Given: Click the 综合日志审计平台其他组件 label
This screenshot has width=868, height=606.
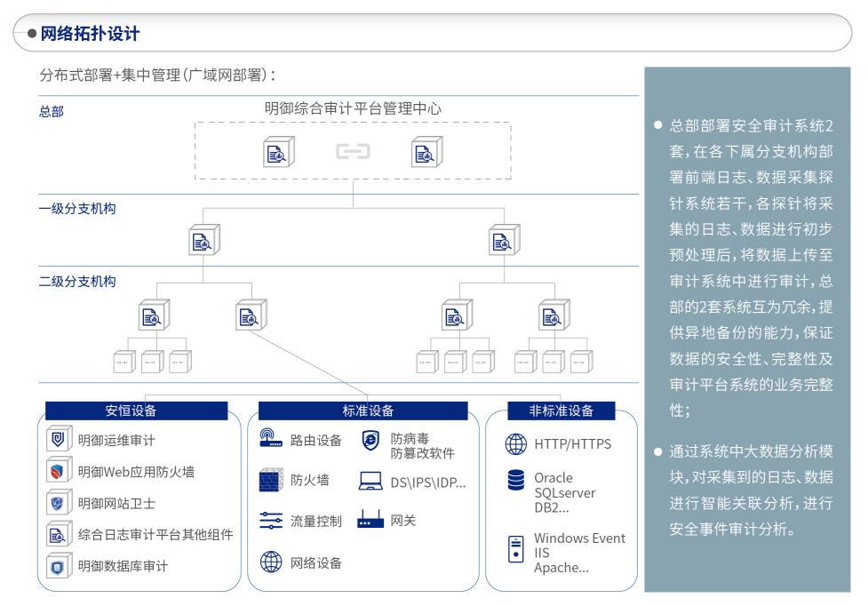Looking at the screenshot, I should (x=155, y=535).
